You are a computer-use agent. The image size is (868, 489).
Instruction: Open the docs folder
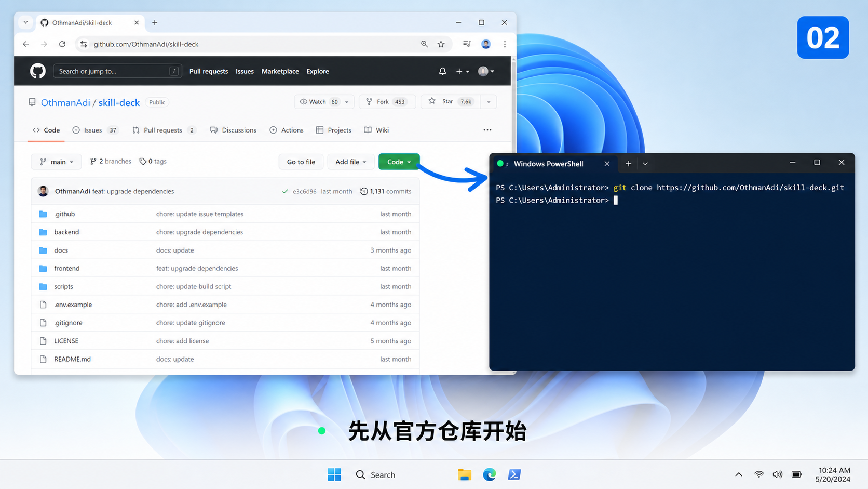click(61, 250)
